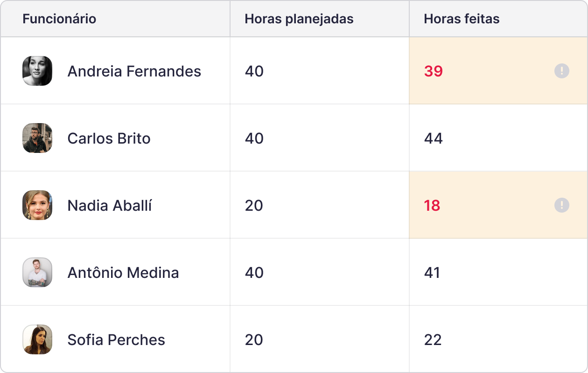Screen dimensions: 588x373
Task: Select the highlighted 39 hours value
Action: (434, 71)
